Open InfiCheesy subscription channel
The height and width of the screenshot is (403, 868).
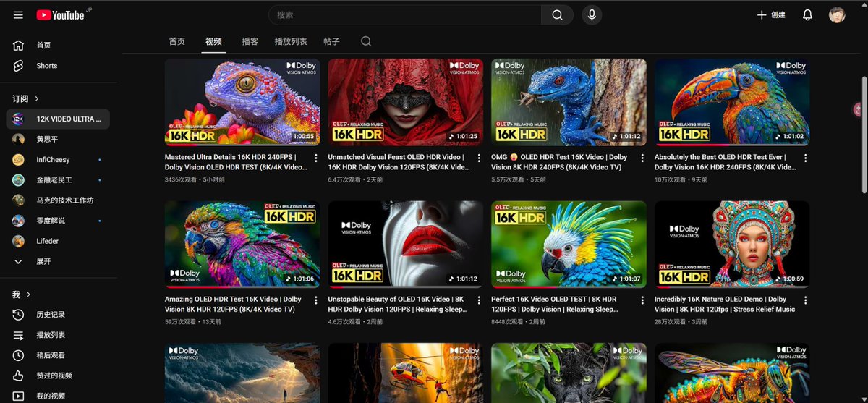58,159
